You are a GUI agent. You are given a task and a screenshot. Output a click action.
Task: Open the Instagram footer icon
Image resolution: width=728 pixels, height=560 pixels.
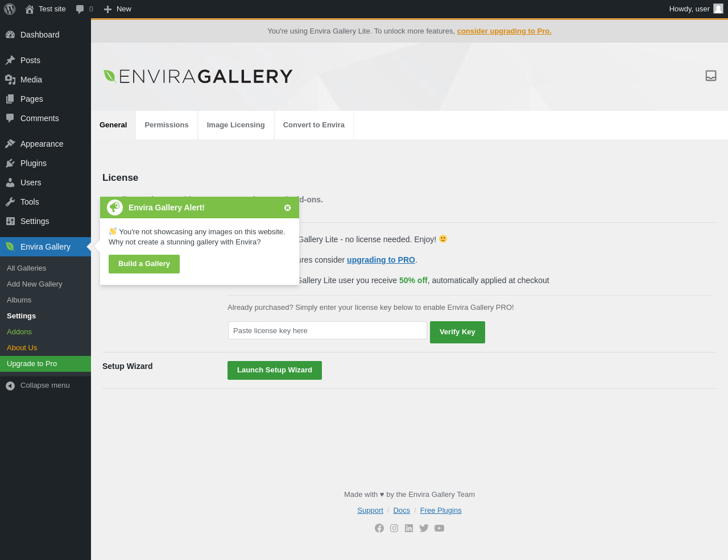pyautogui.click(x=394, y=528)
